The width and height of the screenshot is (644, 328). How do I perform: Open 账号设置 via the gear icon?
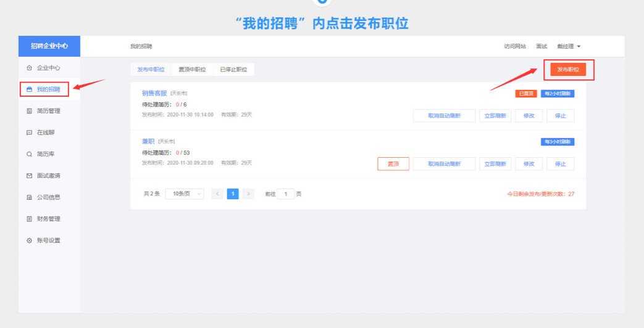tap(29, 240)
